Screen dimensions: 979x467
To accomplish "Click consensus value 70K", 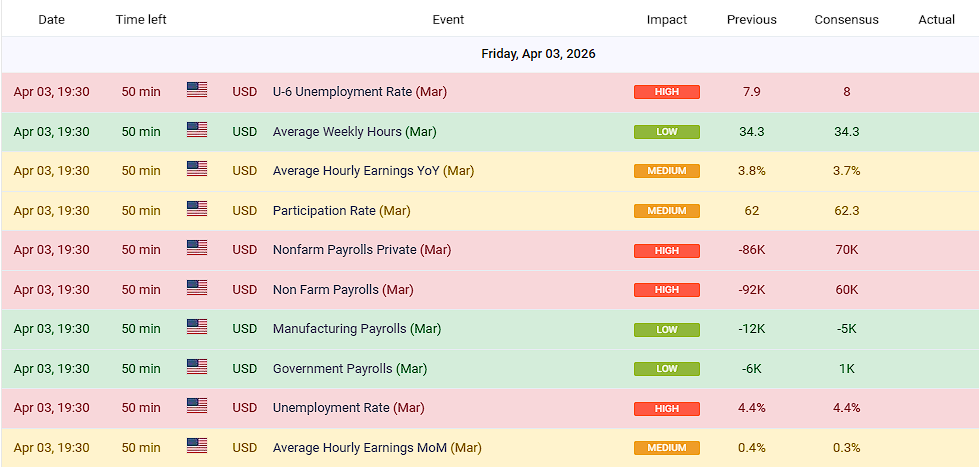I will [x=847, y=250].
